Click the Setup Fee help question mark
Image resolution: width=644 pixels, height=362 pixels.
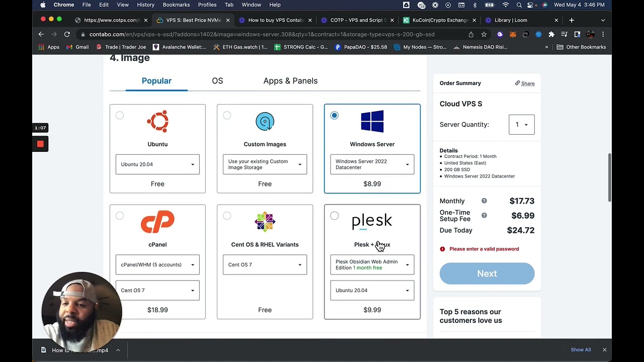click(484, 215)
